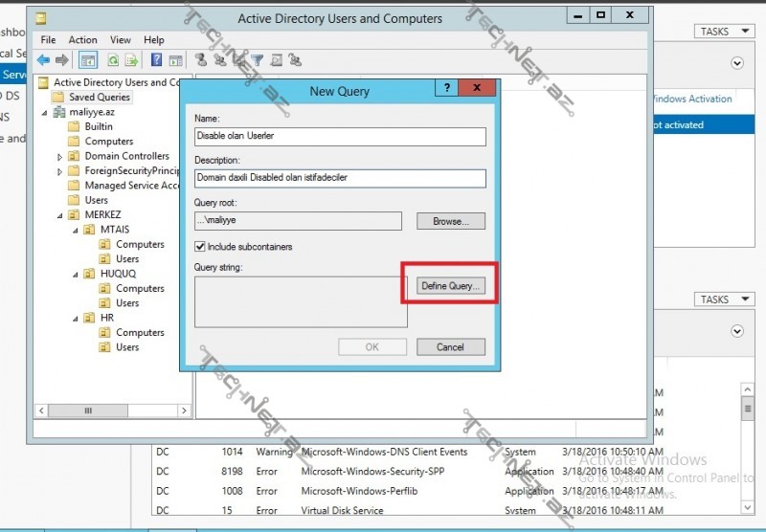
Task: Click the show/hide console tree icon
Action: point(88,60)
